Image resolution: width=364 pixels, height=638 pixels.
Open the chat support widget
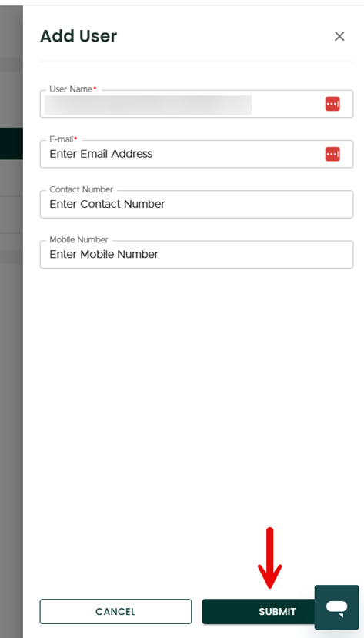[337, 607]
